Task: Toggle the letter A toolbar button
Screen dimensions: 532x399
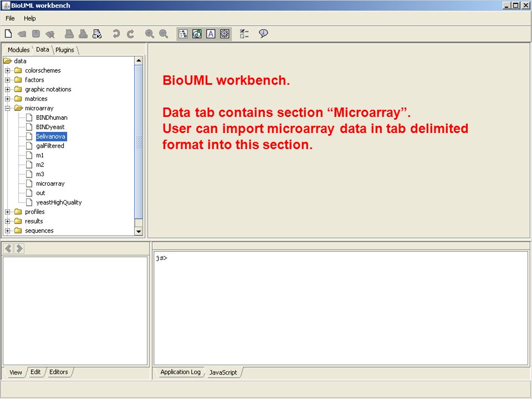Action: pos(211,34)
